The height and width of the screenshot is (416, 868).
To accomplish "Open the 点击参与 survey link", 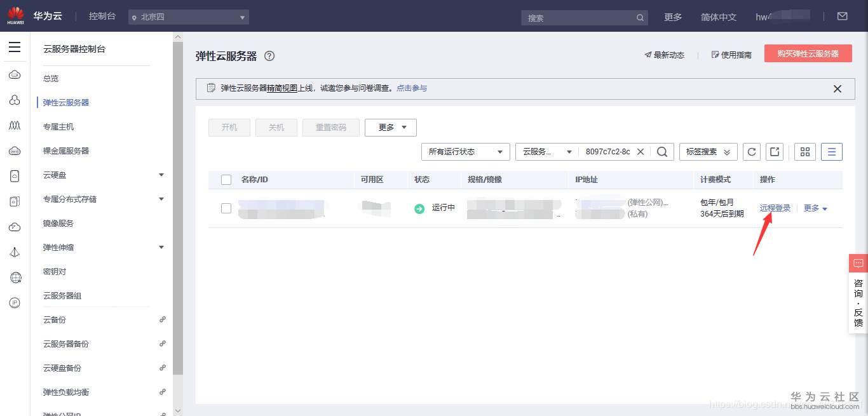I will pyautogui.click(x=412, y=88).
